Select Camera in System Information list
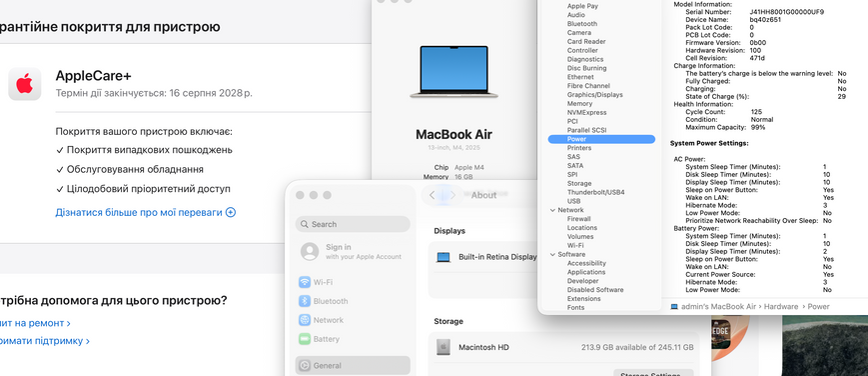Screen dimensions: 868x376 [579, 33]
